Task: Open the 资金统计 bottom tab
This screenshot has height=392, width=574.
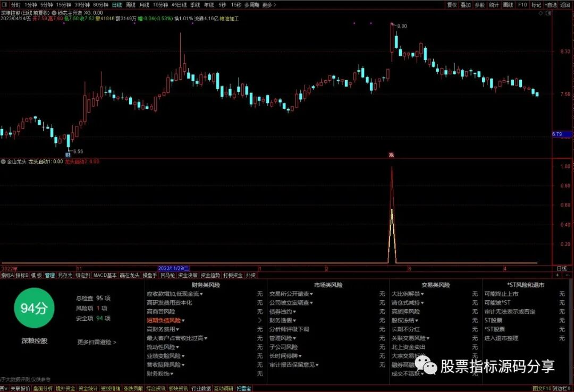Action: 88,389
